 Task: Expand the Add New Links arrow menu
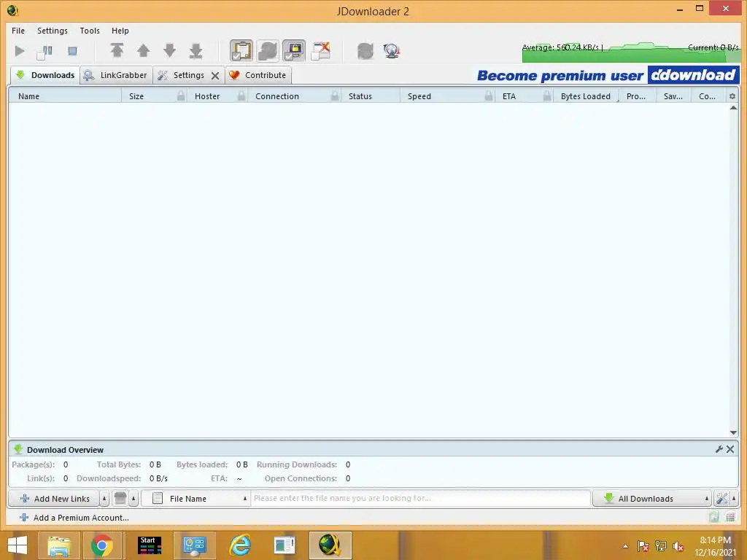click(x=105, y=499)
